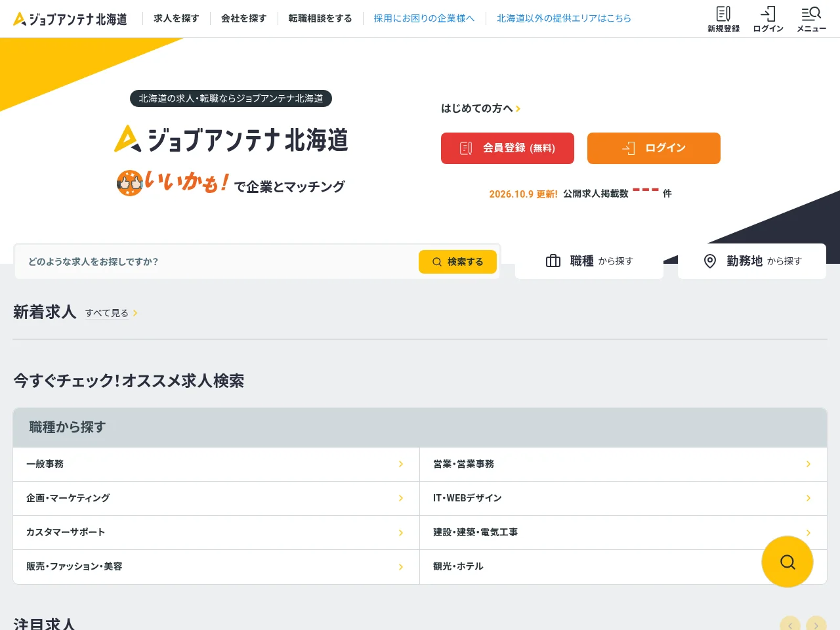The width and height of the screenshot is (840, 630).
Task: Click the ジョブアンテナ北海道 header logo
Action: click(70, 19)
